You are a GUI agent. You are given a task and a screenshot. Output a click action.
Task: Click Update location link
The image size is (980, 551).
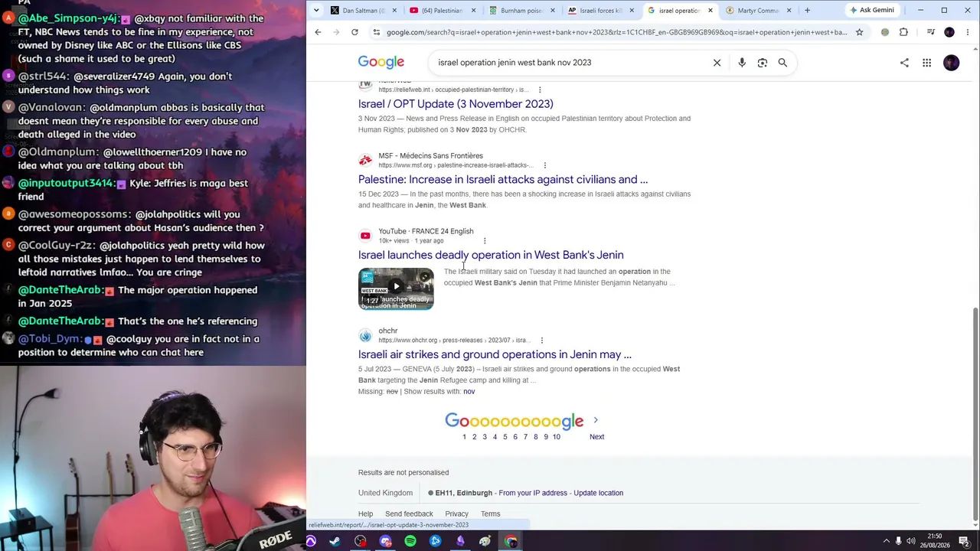point(598,493)
